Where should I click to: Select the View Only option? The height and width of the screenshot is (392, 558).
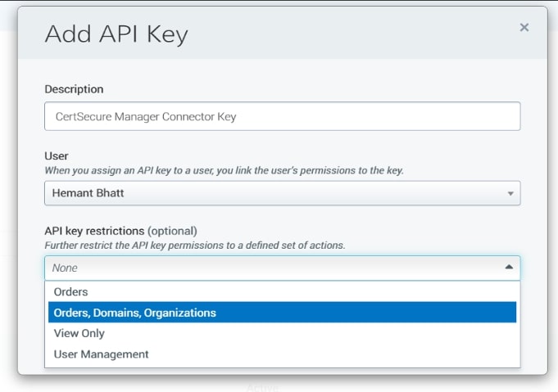[x=79, y=333]
